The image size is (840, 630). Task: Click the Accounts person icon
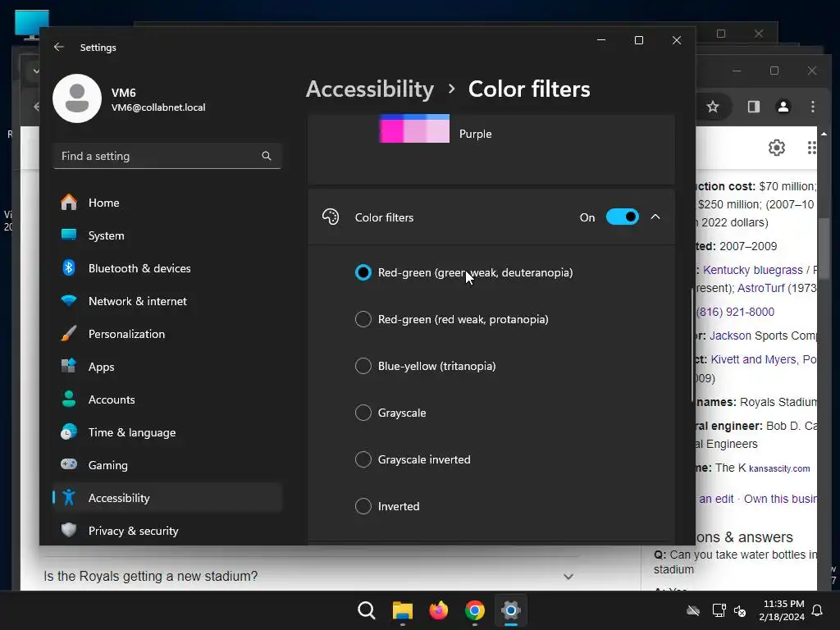69,399
